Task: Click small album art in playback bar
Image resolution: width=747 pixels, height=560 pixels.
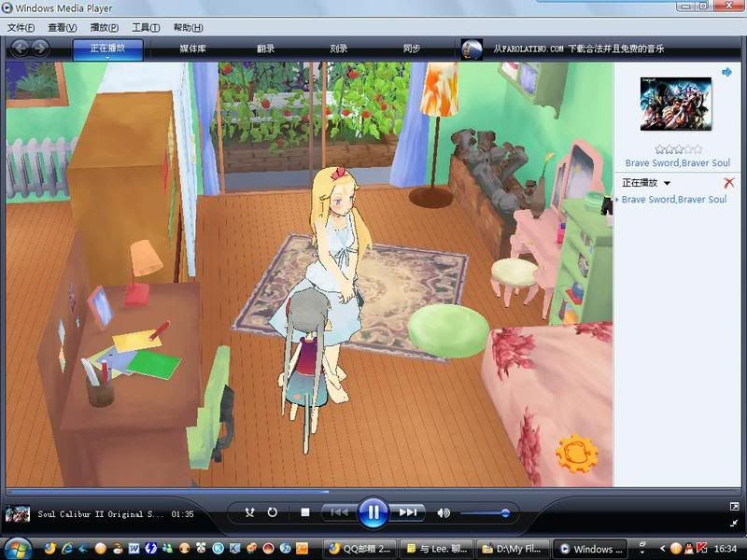Action: [18, 514]
